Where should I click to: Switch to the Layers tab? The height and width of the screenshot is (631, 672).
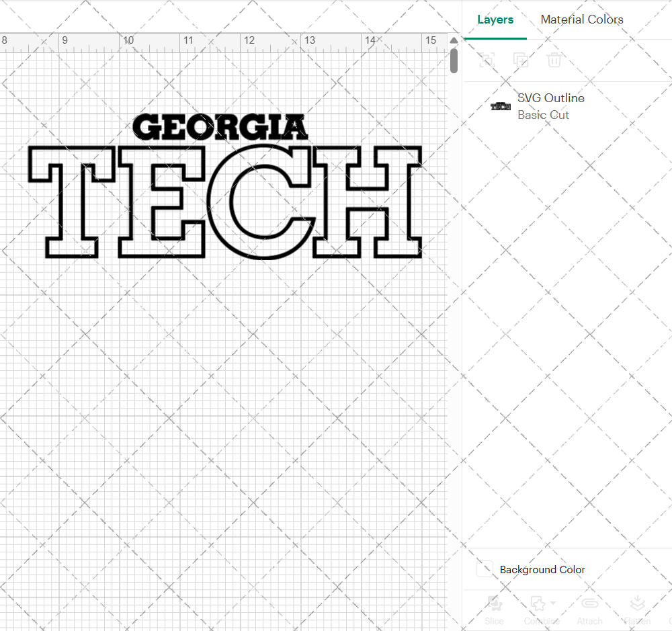[x=495, y=19]
